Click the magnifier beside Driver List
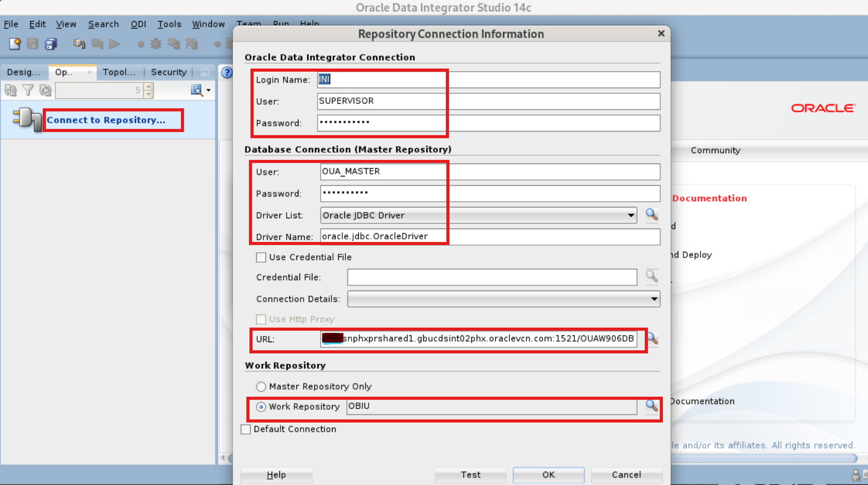The width and height of the screenshot is (868, 485). [652, 215]
